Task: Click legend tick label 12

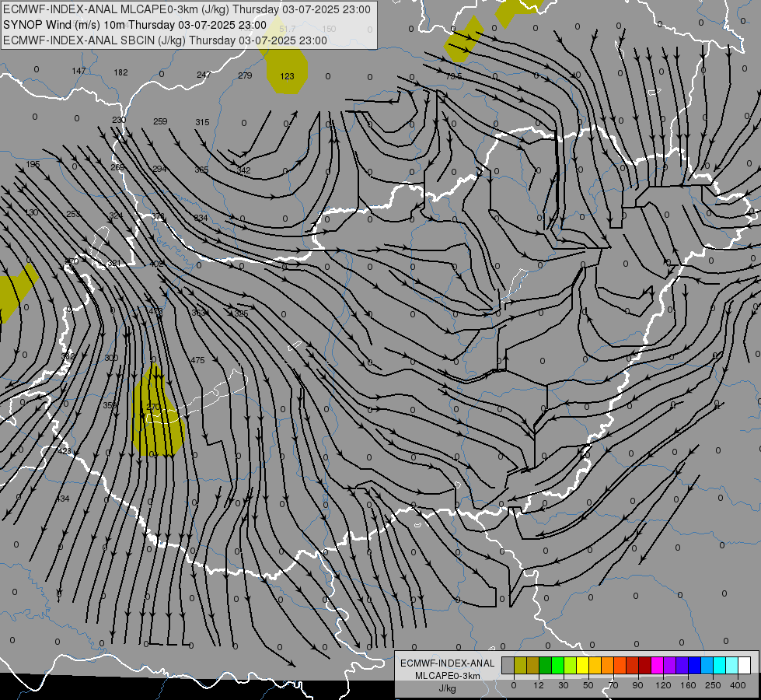Action: point(538,685)
